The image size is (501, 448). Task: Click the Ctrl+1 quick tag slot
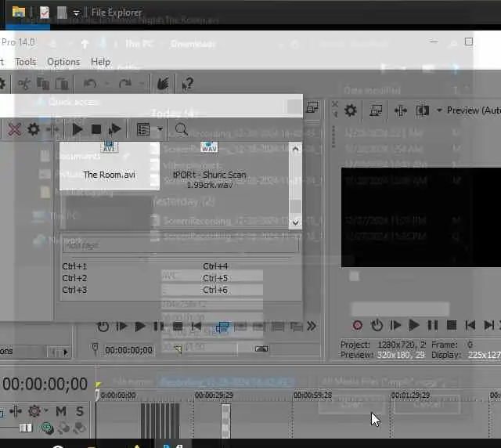pyautogui.click(x=74, y=266)
